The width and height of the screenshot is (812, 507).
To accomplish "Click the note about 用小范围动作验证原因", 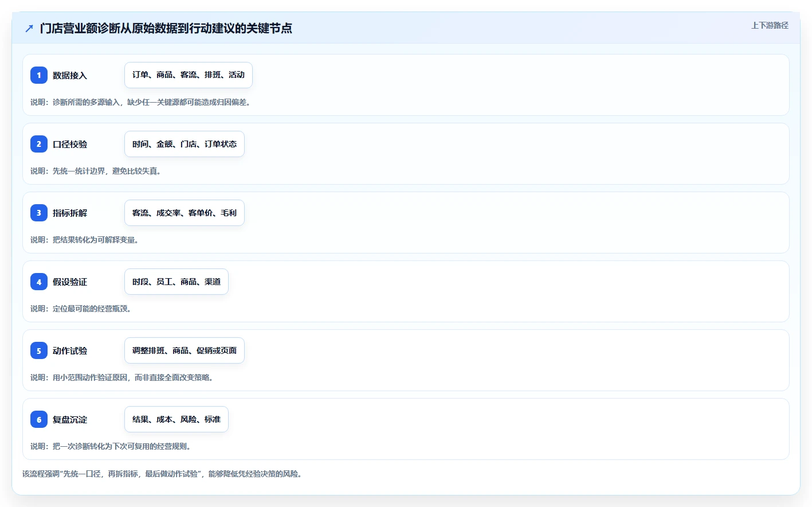I will tap(123, 377).
